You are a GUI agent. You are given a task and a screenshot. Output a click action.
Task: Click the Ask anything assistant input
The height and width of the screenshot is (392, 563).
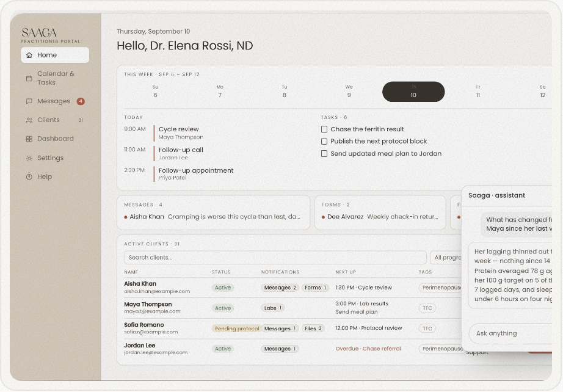tap(510, 333)
